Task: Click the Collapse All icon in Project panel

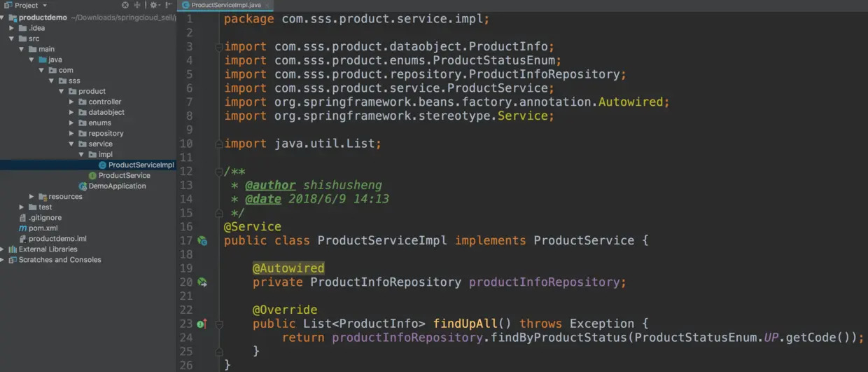Action: tap(138, 5)
